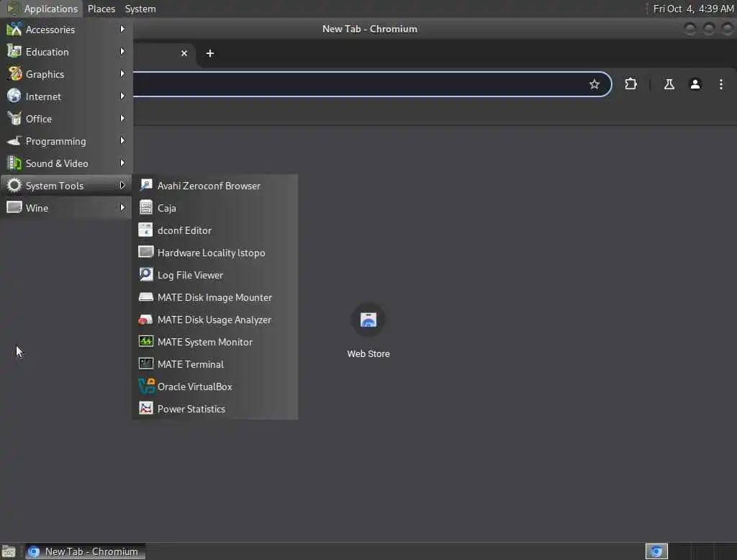This screenshot has height=560, width=737.
Task: Expand the Internet submenu arrow
Action: point(122,96)
